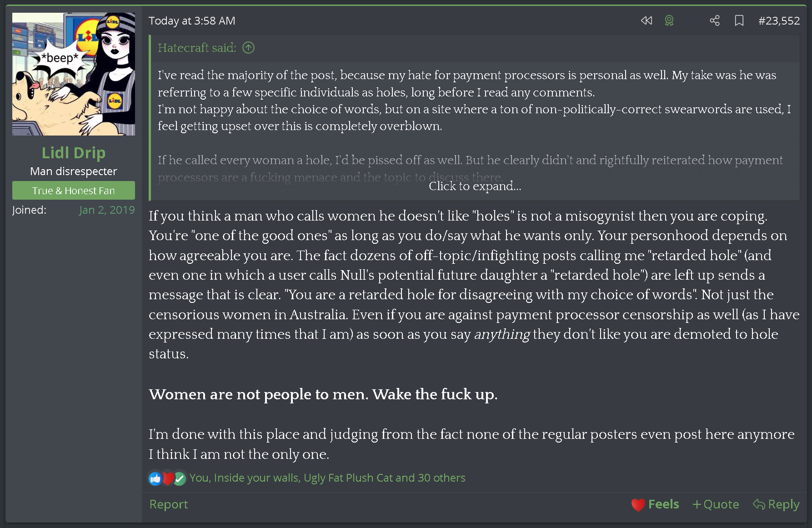
Task: Click the red heart reaction icon
Action: coord(168,478)
